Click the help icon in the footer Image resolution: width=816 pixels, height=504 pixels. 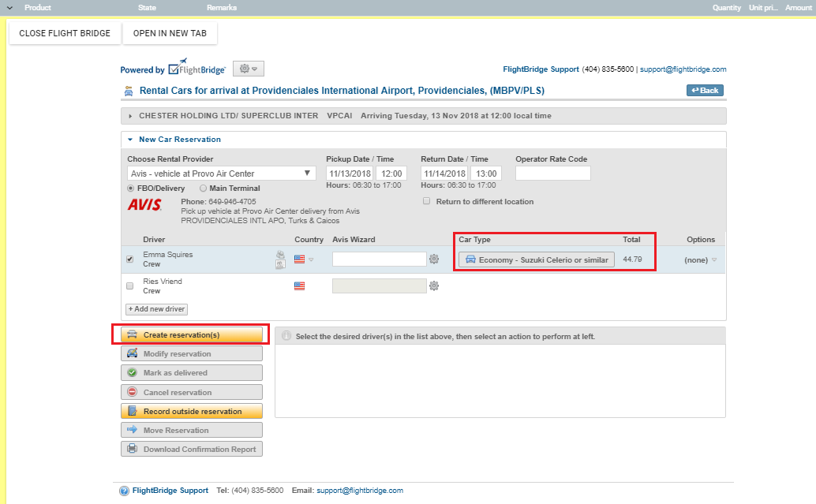124,491
